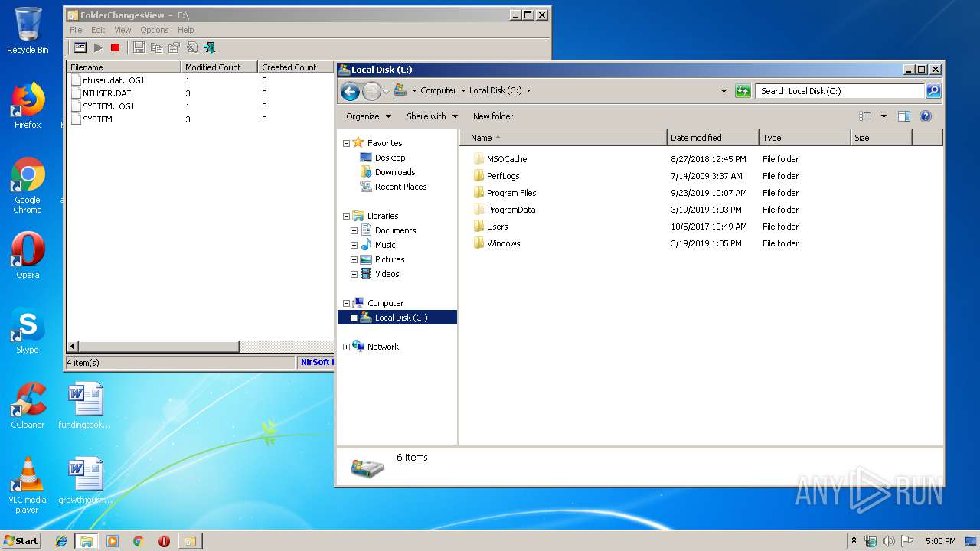Open the Options menu in FolderChangesView
Viewport: 980px width, 551px height.
point(154,30)
